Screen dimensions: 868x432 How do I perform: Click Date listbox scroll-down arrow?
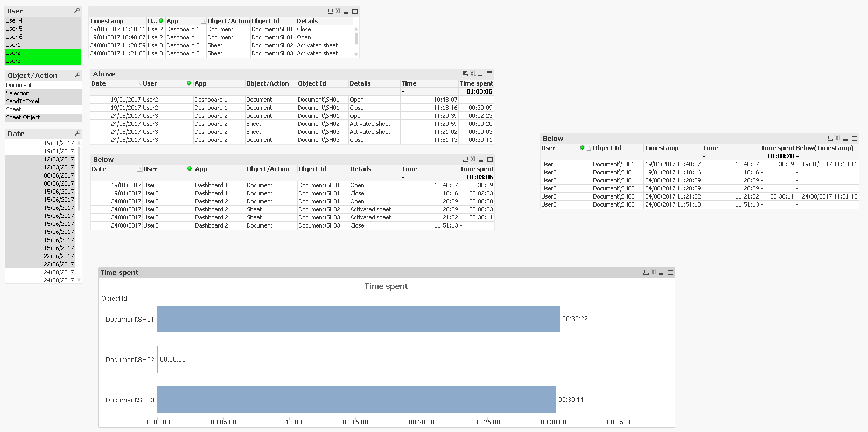point(79,280)
